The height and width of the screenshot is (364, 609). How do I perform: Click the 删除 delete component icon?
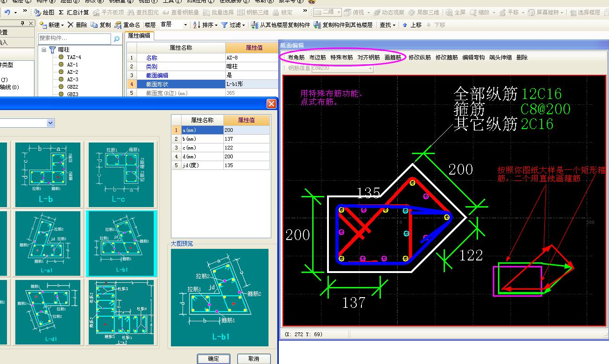point(77,25)
